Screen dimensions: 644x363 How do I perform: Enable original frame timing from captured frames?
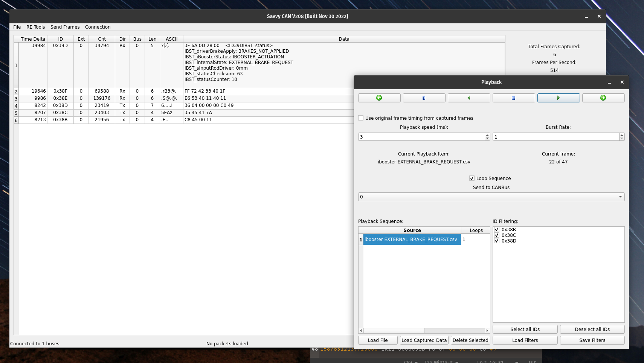click(361, 118)
